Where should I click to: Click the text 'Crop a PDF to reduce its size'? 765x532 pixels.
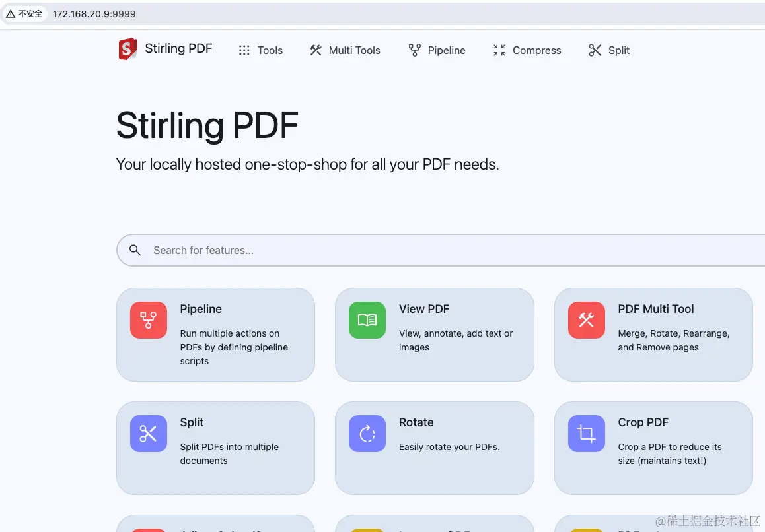click(670, 453)
